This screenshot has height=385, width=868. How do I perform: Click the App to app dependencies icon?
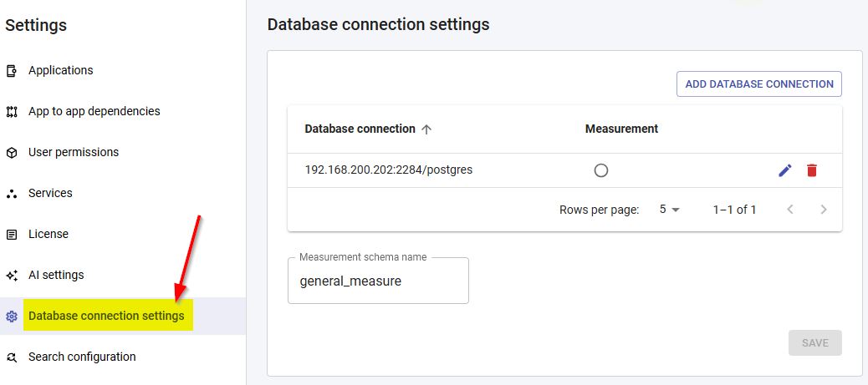(12, 112)
